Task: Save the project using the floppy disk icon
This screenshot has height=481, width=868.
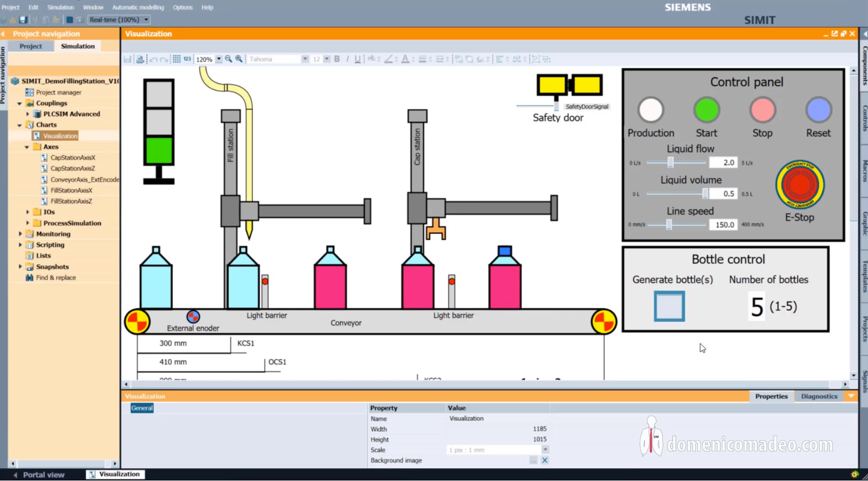Action: [23, 19]
